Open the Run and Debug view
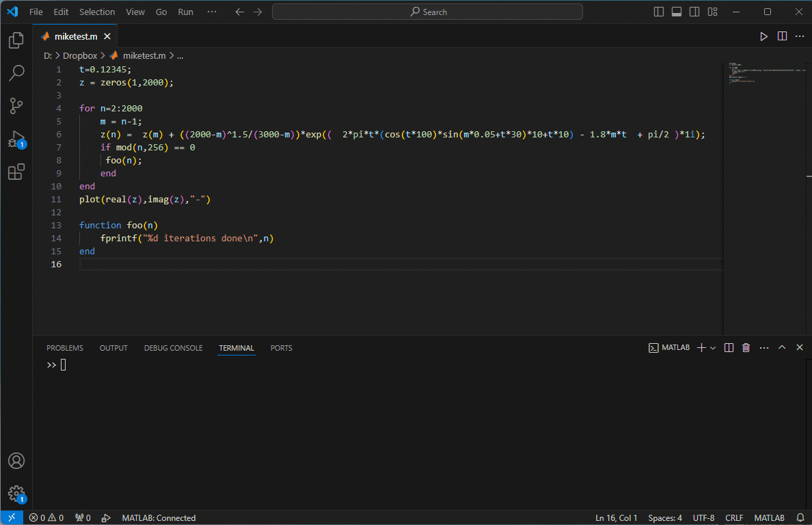The height and width of the screenshot is (525, 812). (16, 139)
